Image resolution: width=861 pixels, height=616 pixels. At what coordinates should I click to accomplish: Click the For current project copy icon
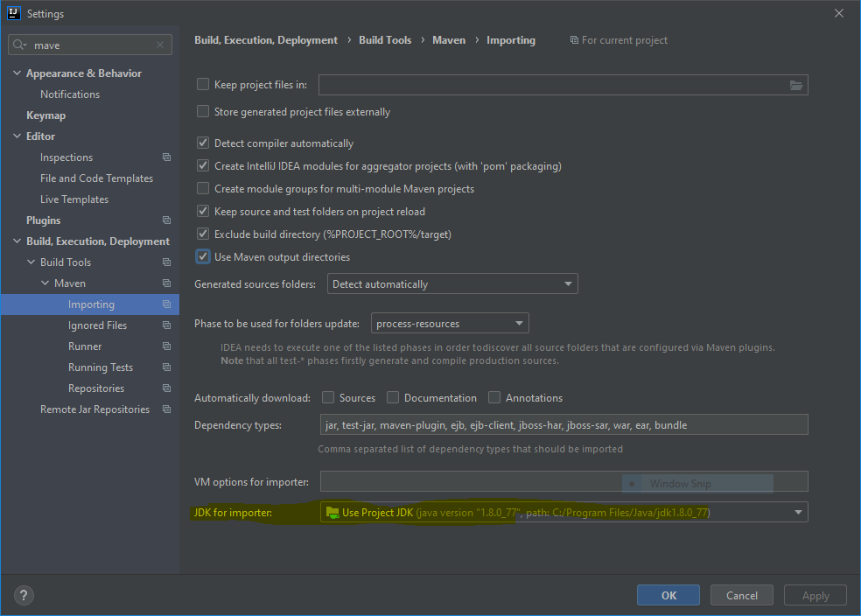[x=574, y=40]
